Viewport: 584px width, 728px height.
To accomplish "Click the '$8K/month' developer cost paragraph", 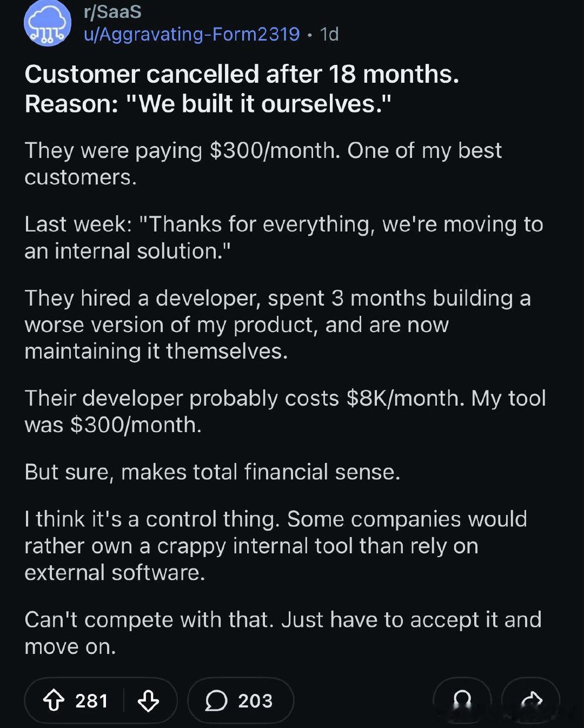I will 284,411.
